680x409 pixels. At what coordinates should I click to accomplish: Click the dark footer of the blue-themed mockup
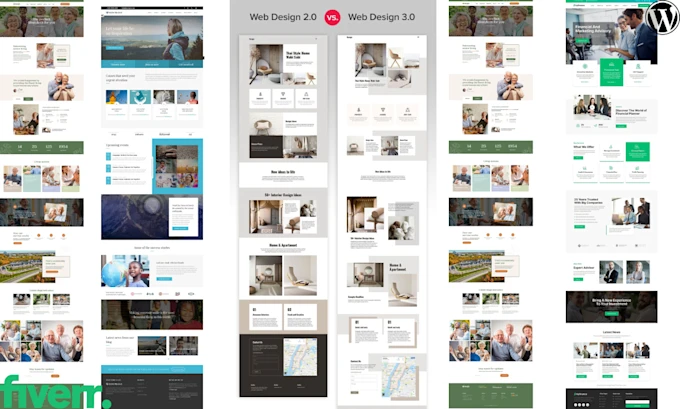[x=151, y=390]
